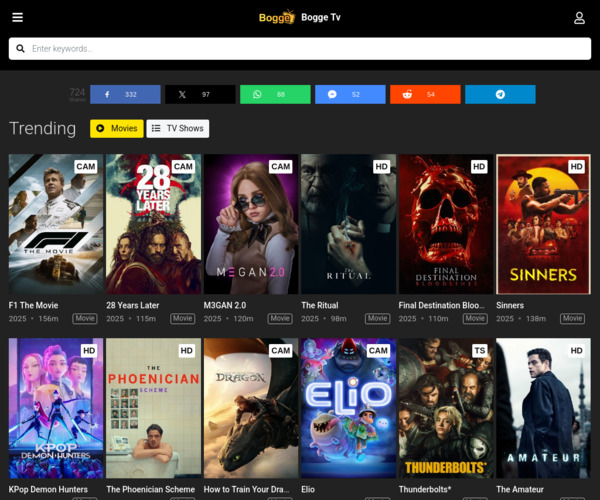Select the Movies trending tab
The width and height of the screenshot is (600, 500).
[x=117, y=129]
